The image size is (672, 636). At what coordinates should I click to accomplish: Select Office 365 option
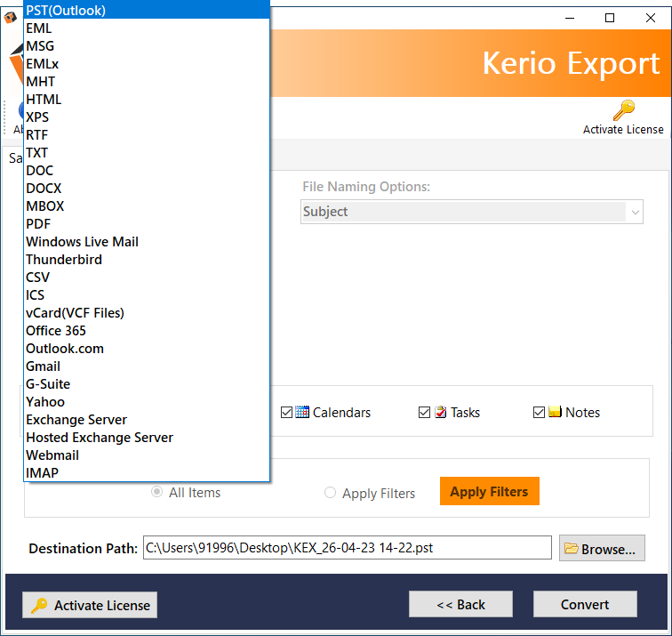(147, 331)
